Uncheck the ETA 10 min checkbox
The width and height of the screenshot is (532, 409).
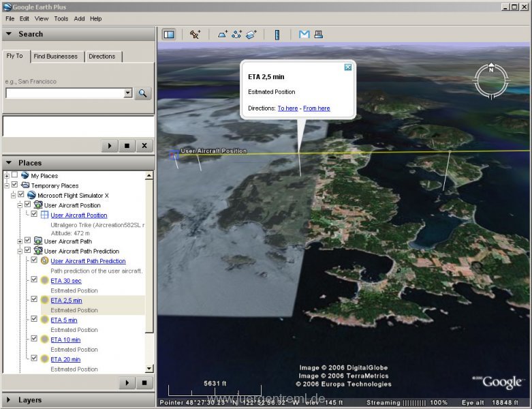click(x=34, y=338)
